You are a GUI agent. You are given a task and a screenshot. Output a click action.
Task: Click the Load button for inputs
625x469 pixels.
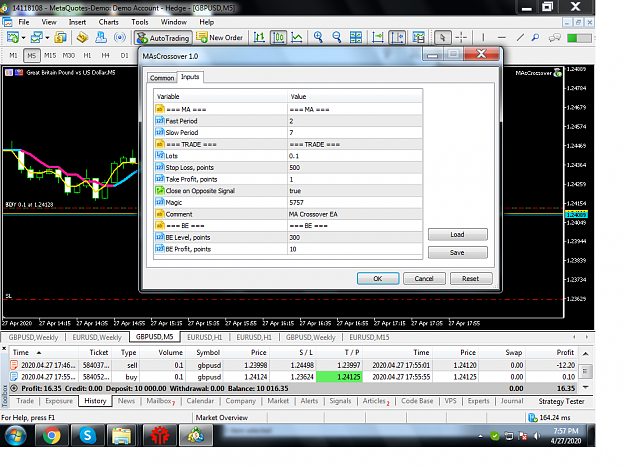pyautogui.click(x=458, y=234)
